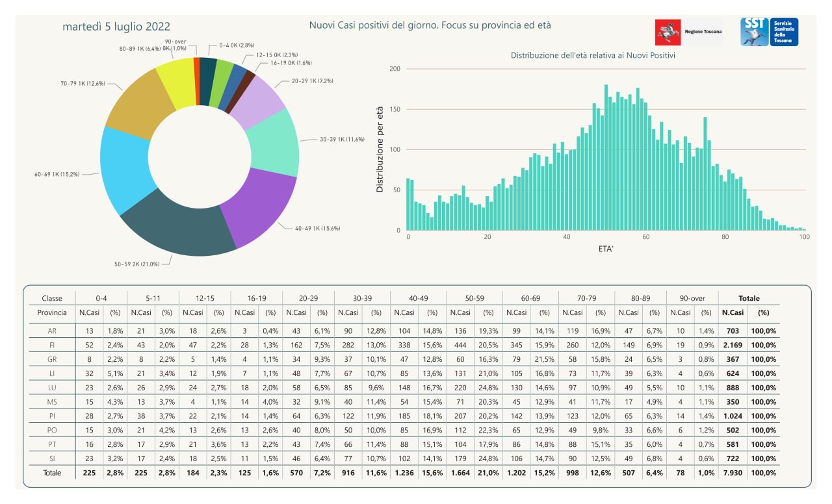Click the 50-59 2K (21,0%) label

pyautogui.click(x=136, y=264)
